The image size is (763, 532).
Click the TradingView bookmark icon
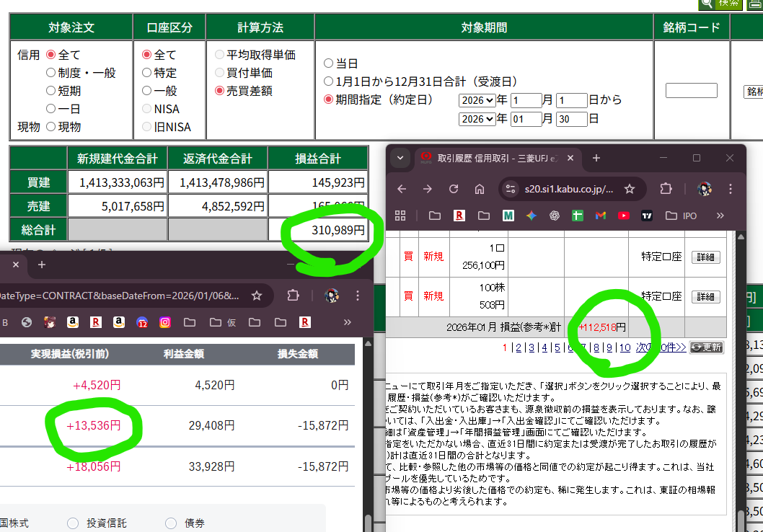tap(647, 216)
